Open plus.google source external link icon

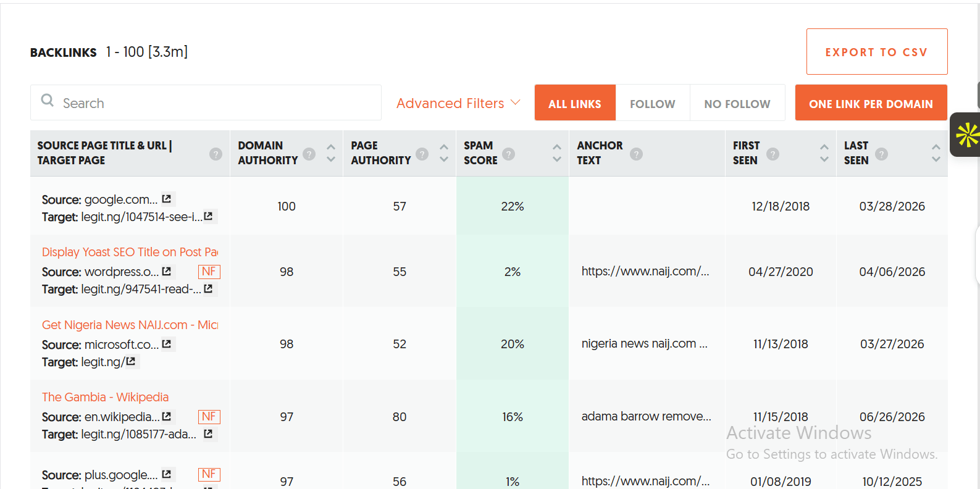pos(167,474)
